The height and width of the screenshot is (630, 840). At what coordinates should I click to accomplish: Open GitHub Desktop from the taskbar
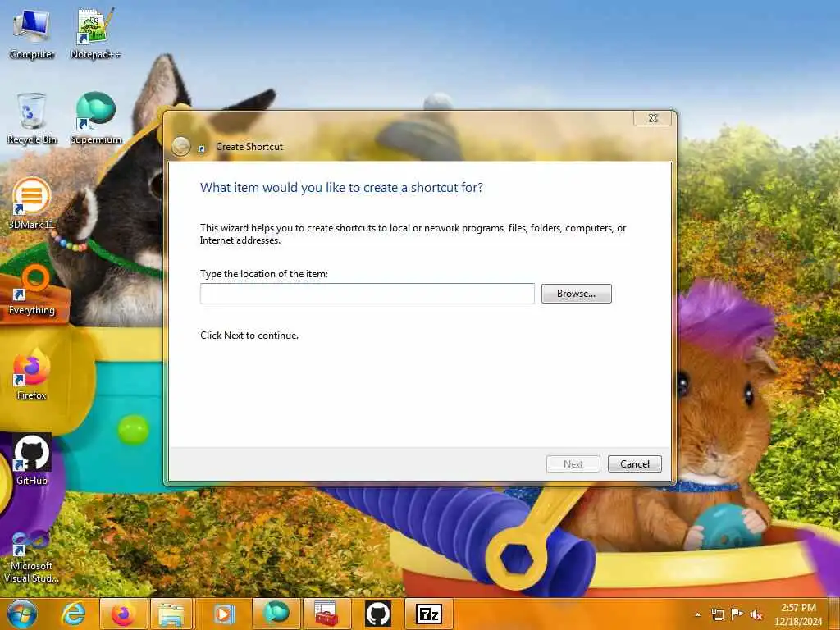click(x=377, y=614)
